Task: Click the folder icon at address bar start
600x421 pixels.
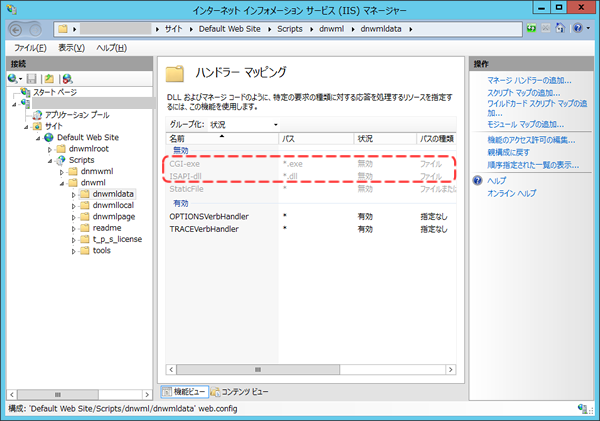Action: coord(63,29)
